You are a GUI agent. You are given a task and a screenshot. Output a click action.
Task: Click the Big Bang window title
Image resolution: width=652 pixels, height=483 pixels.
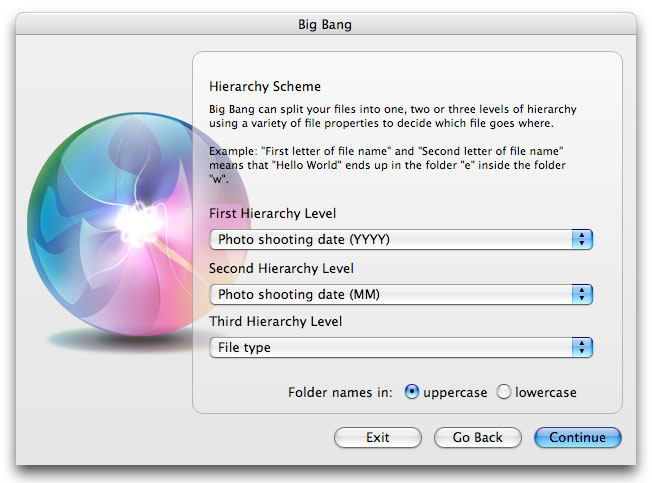click(325, 25)
